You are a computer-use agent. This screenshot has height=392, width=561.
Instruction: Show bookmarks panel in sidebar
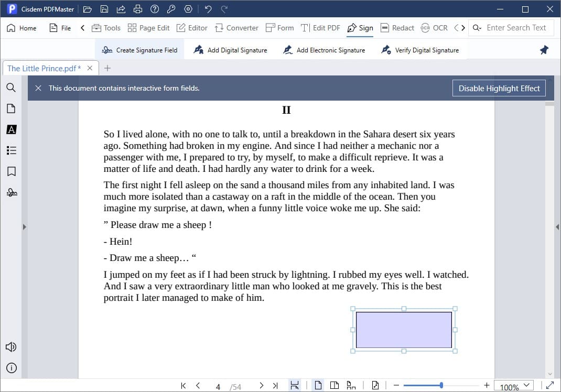[11, 171]
